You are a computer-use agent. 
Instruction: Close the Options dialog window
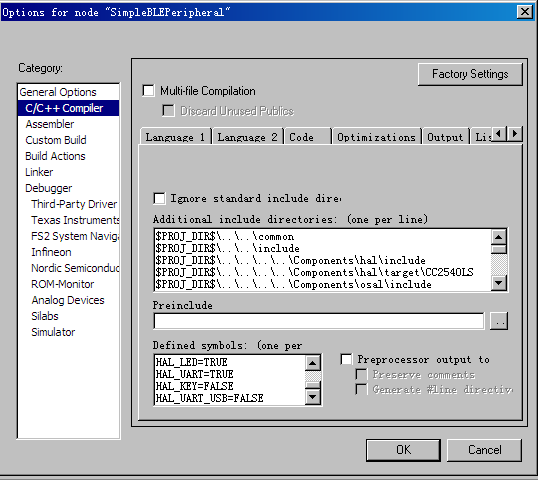(x=525, y=12)
